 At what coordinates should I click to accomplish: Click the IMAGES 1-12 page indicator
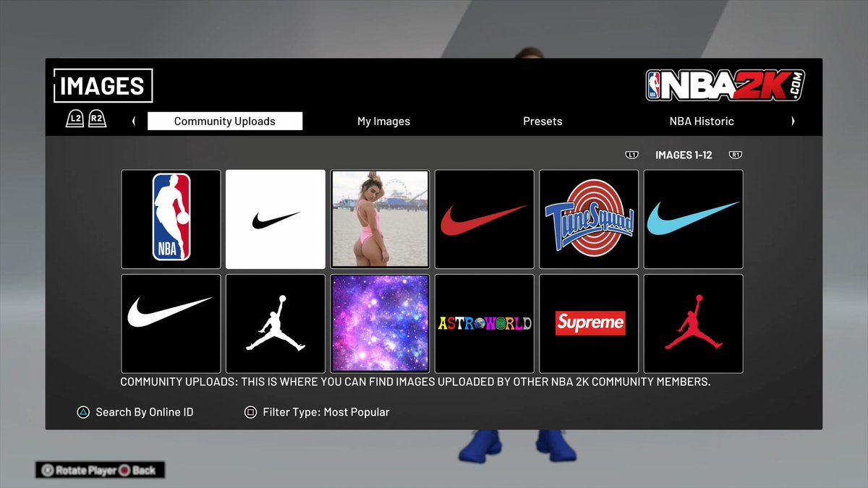(x=684, y=155)
